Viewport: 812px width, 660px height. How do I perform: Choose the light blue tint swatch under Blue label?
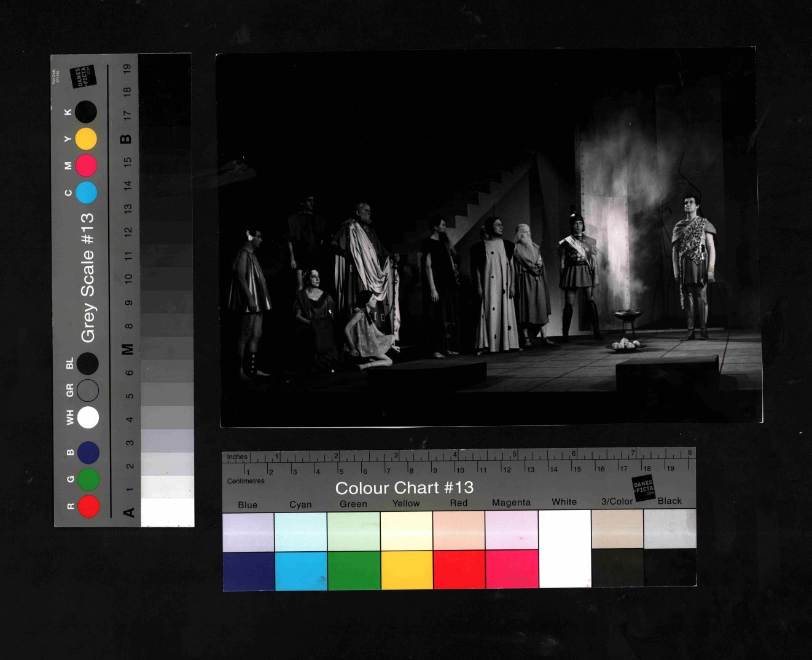(248, 532)
